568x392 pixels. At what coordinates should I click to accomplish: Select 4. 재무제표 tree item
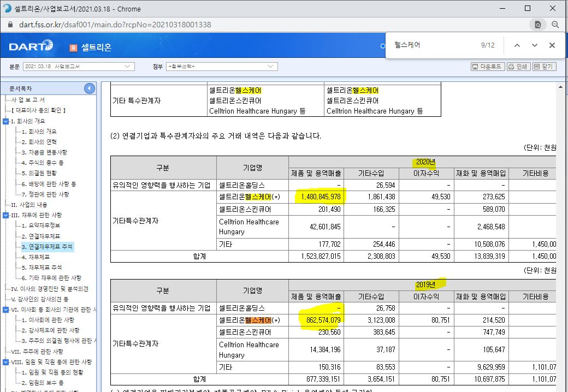35,257
